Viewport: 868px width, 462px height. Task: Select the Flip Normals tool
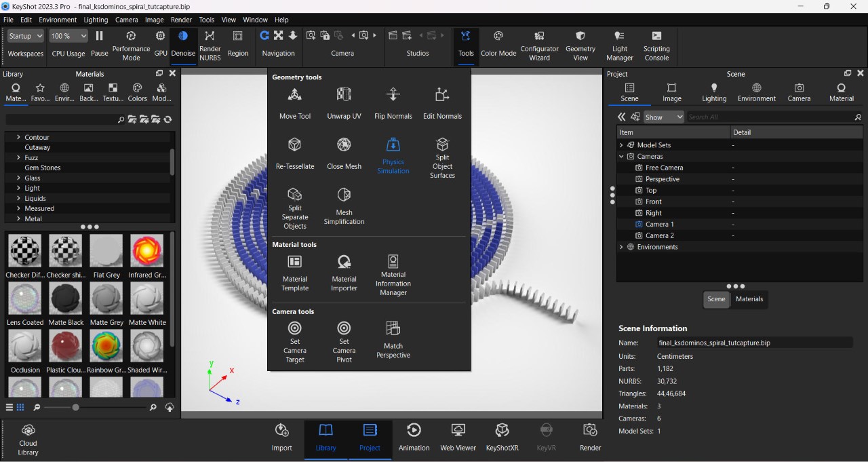[393, 103]
